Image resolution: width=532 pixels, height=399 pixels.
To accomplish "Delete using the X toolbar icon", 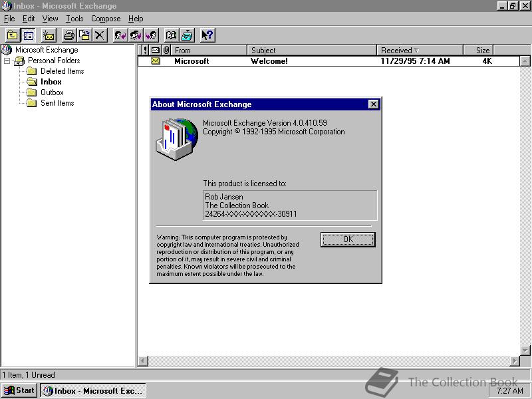I will click(99, 35).
